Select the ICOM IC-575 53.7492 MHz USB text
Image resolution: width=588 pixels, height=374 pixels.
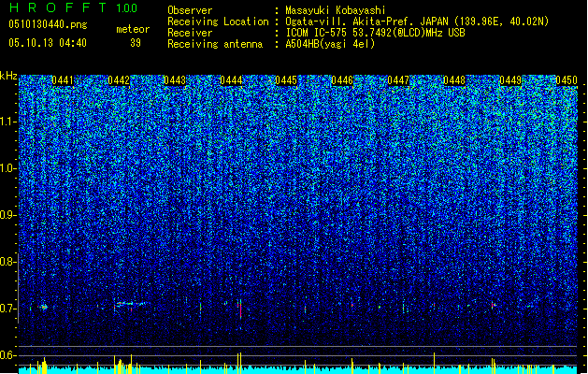pos(375,33)
